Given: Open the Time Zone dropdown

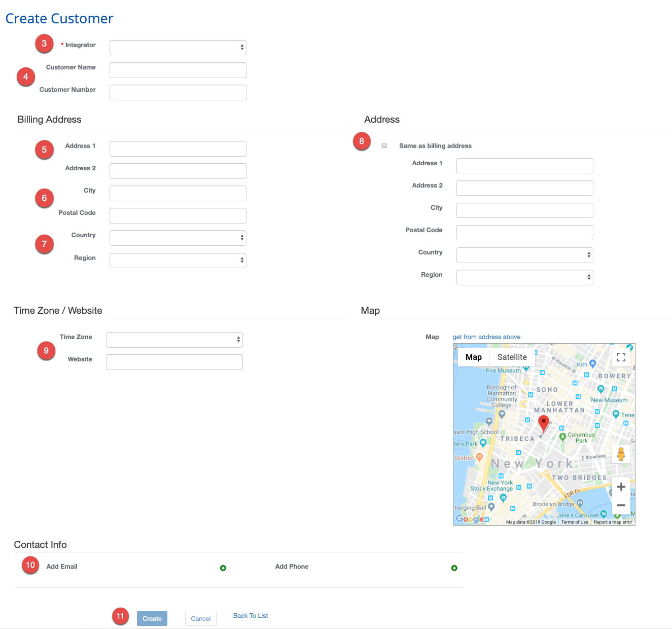Looking at the screenshot, I should pos(173,340).
